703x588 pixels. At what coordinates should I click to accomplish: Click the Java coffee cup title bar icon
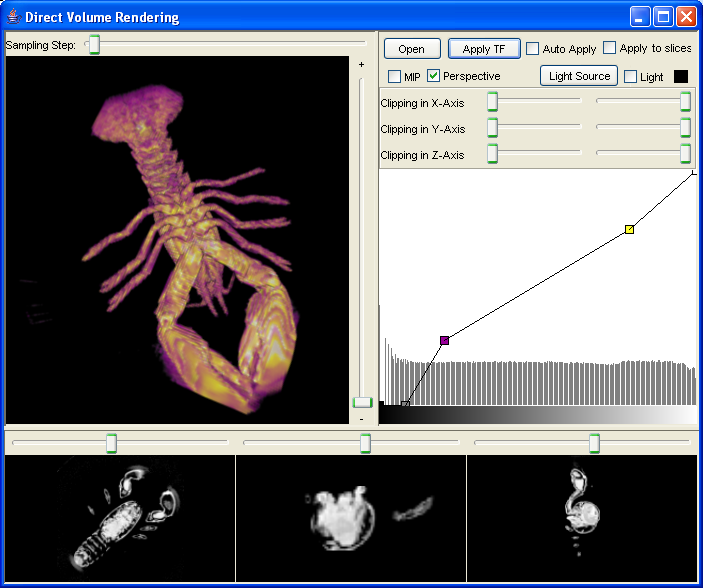click(14, 17)
